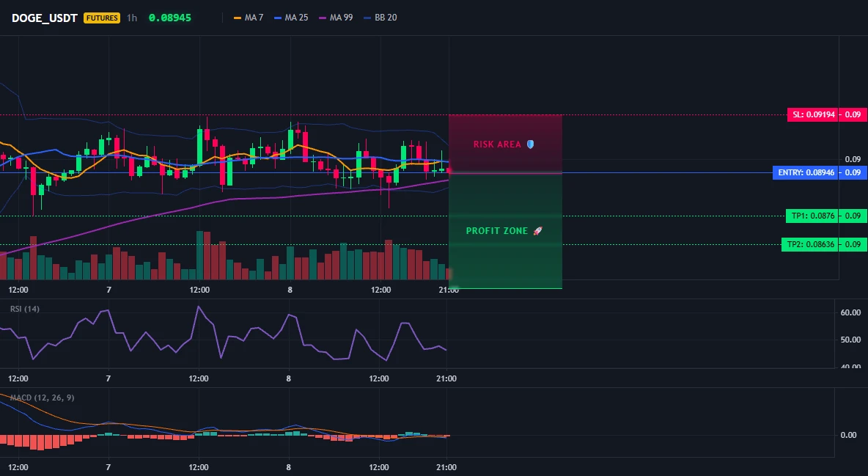The image size is (868, 476).
Task: Click the orange MA 7 legend color dash
Action: 238,18
